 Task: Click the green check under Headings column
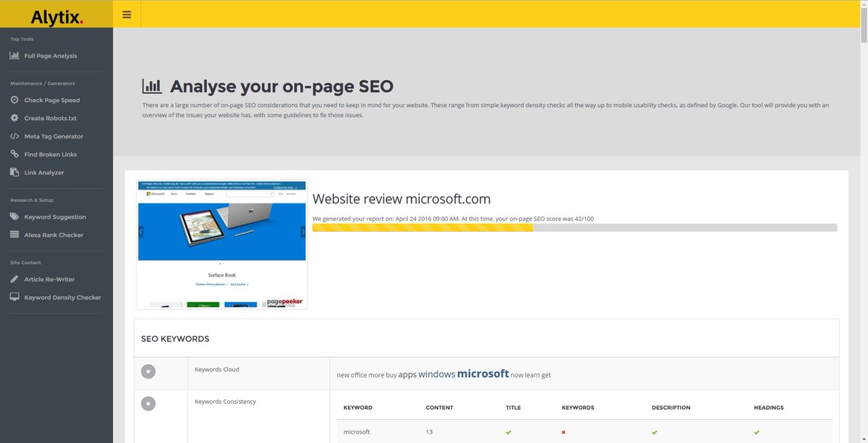pyautogui.click(x=757, y=432)
